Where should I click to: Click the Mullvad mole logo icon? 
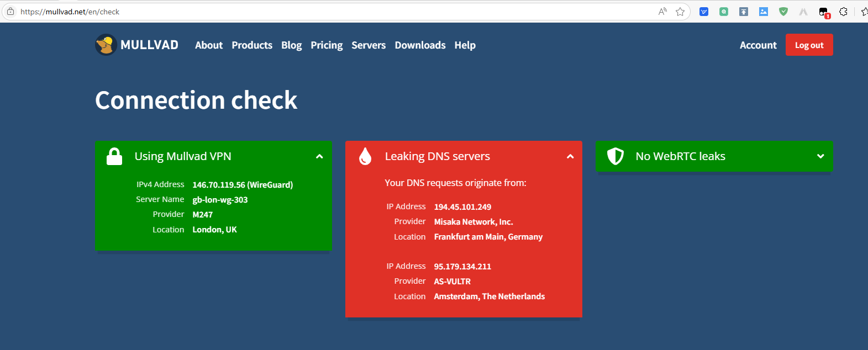[106, 45]
